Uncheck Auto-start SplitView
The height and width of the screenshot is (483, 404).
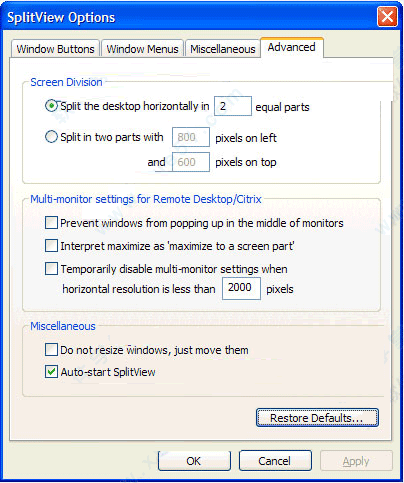point(51,372)
